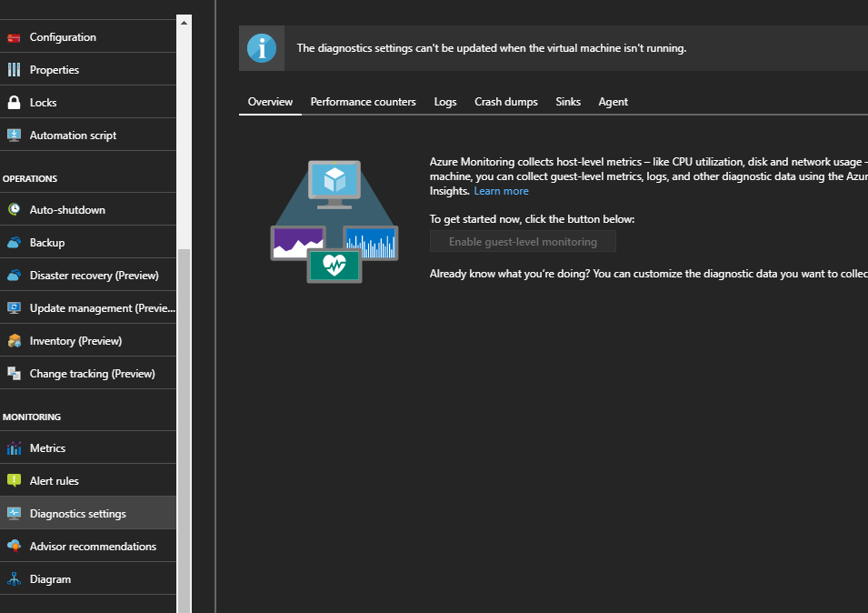
Task: Open Advisor recommendations entry
Action: (x=88, y=546)
